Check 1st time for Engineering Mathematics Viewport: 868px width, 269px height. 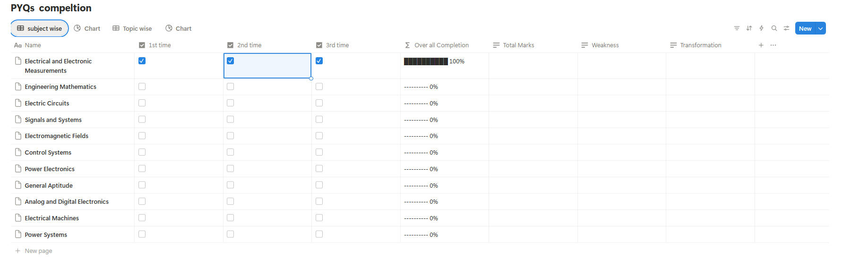142,87
